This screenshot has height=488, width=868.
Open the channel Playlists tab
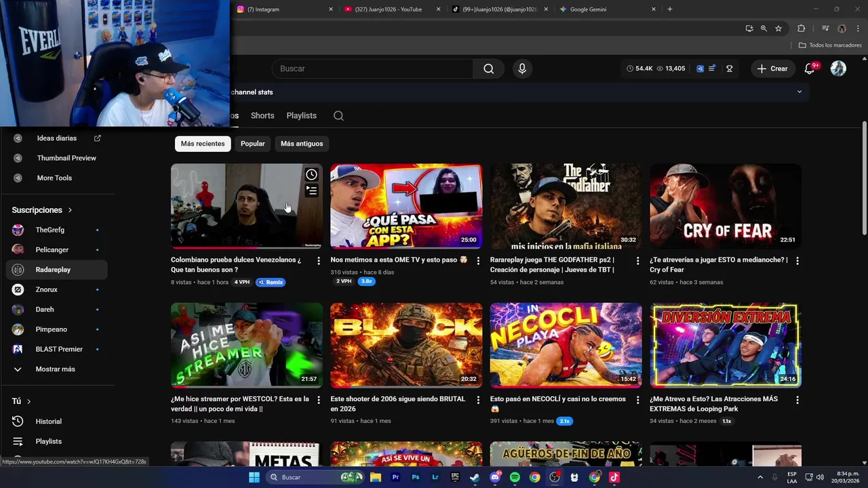point(301,116)
